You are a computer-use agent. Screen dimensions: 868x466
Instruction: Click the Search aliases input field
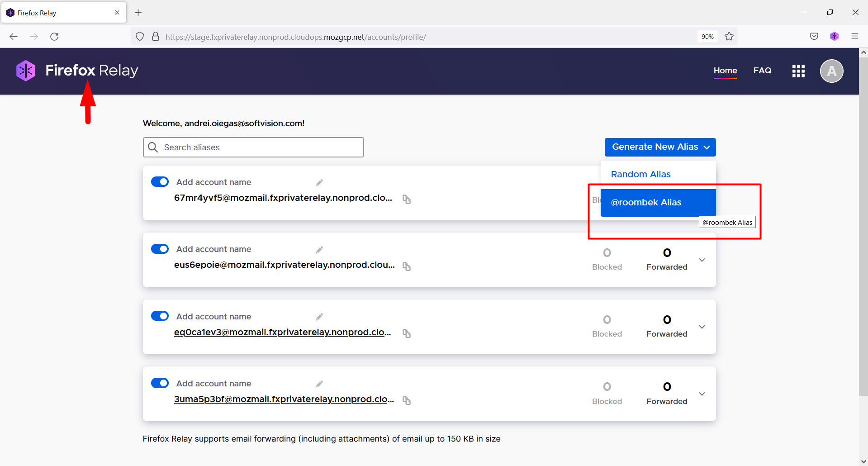(x=253, y=147)
